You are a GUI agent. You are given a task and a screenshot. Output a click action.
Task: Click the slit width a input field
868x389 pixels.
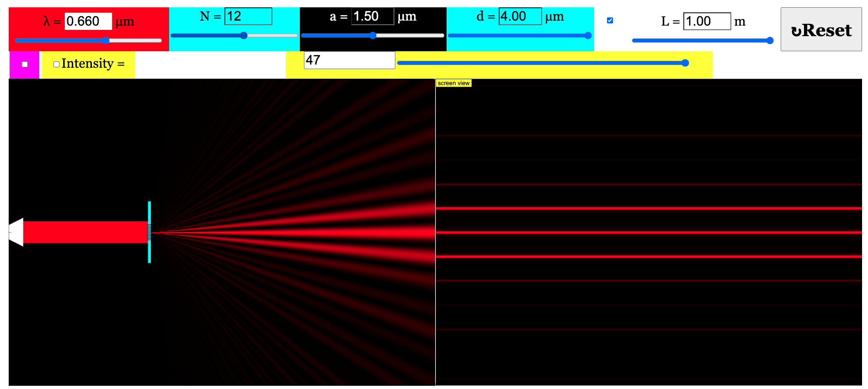(x=372, y=16)
